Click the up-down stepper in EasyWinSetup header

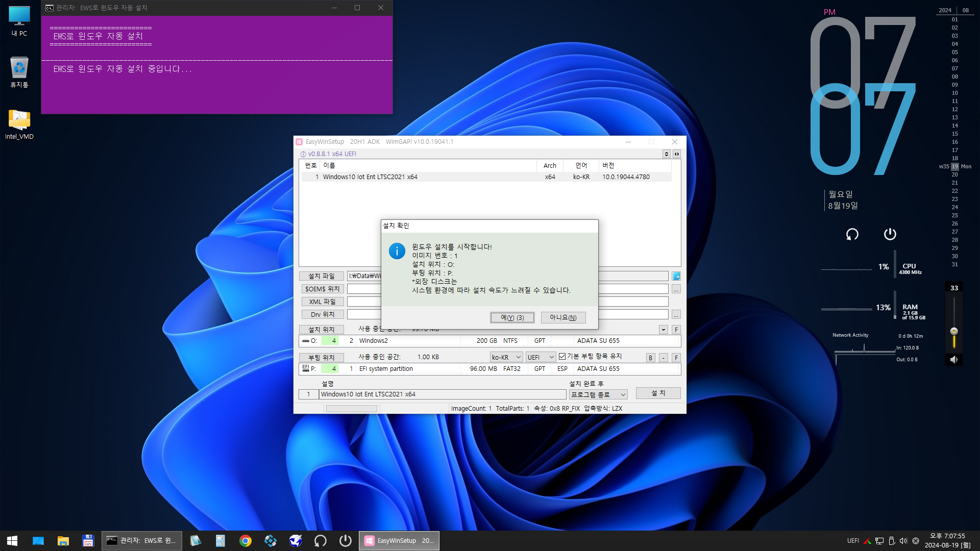point(667,154)
